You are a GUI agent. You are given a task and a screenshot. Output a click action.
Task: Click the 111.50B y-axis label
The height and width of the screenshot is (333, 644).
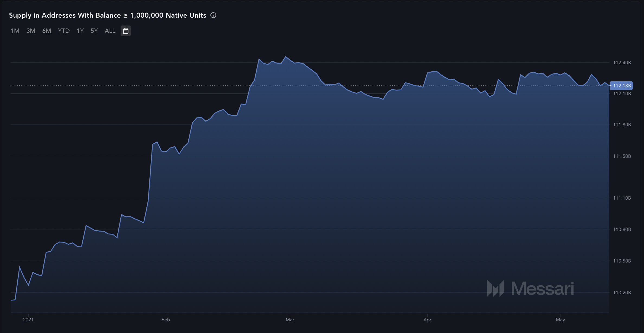tap(622, 156)
